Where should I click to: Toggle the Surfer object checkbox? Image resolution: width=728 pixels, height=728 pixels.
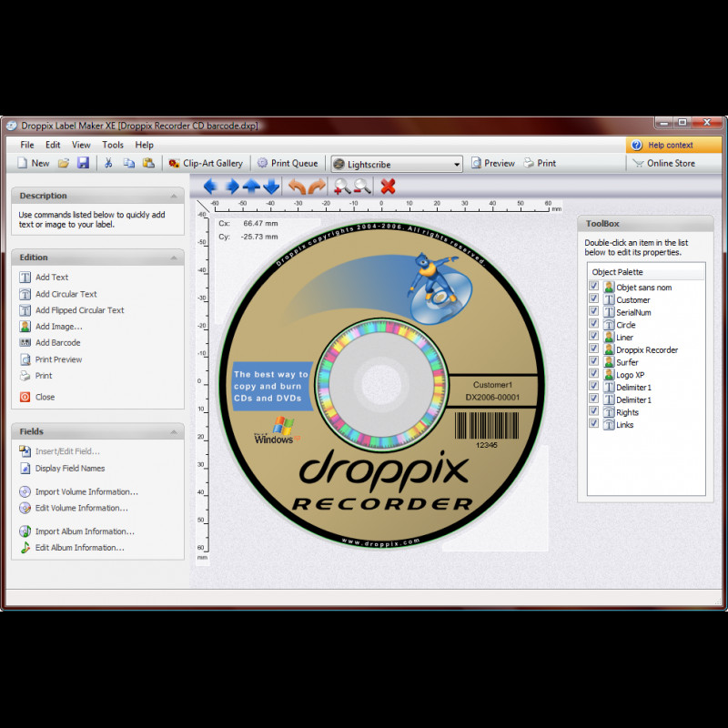(593, 360)
